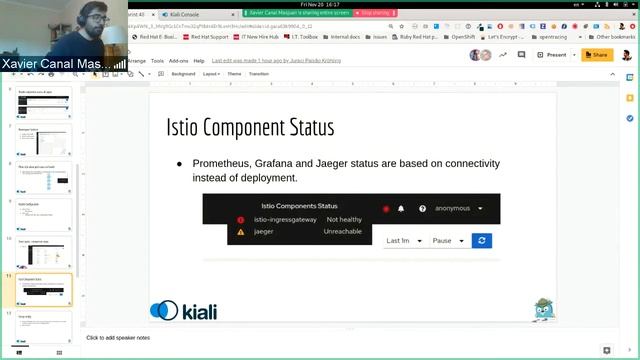The height and width of the screenshot is (360, 640).
Task: Select the Kiali logo on the slide
Action: click(x=183, y=311)
